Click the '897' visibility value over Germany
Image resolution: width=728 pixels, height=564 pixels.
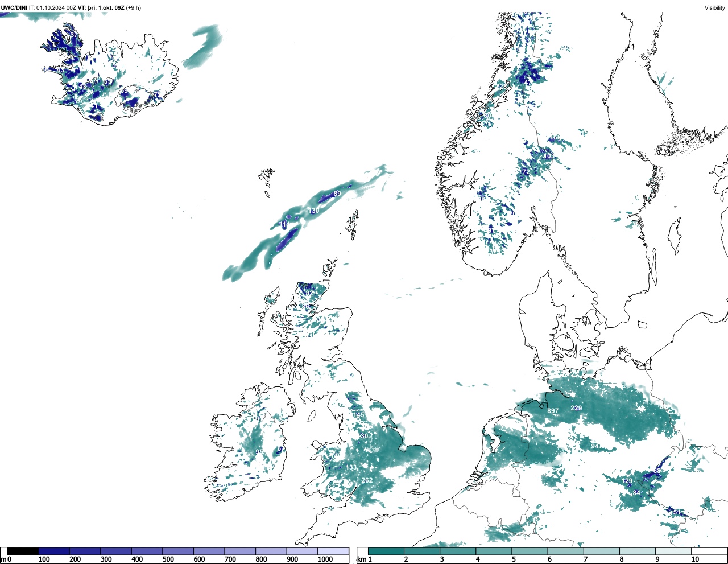click(x=553, y=411)
